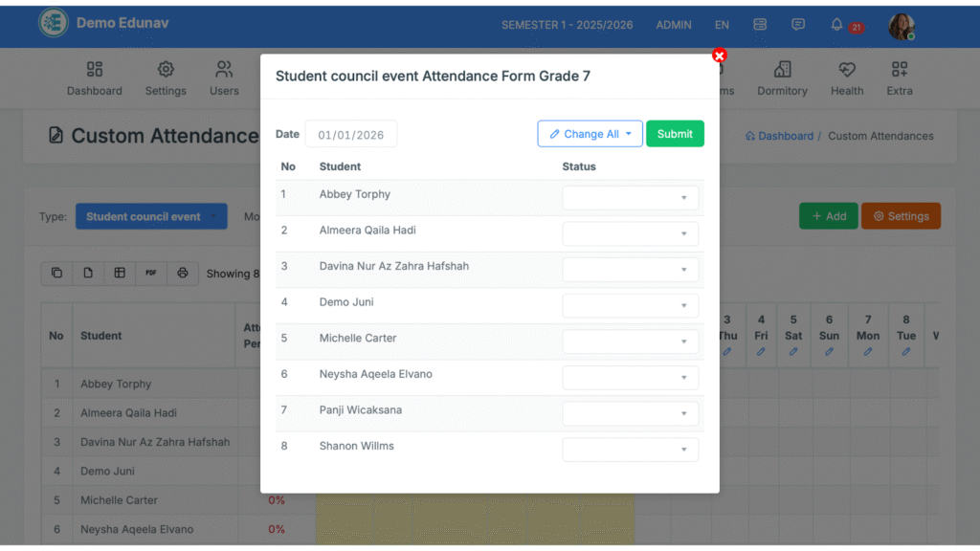Expand the Change All dropdown
The height and width of the screenshot is (551, 980).
tap(590, 134)
